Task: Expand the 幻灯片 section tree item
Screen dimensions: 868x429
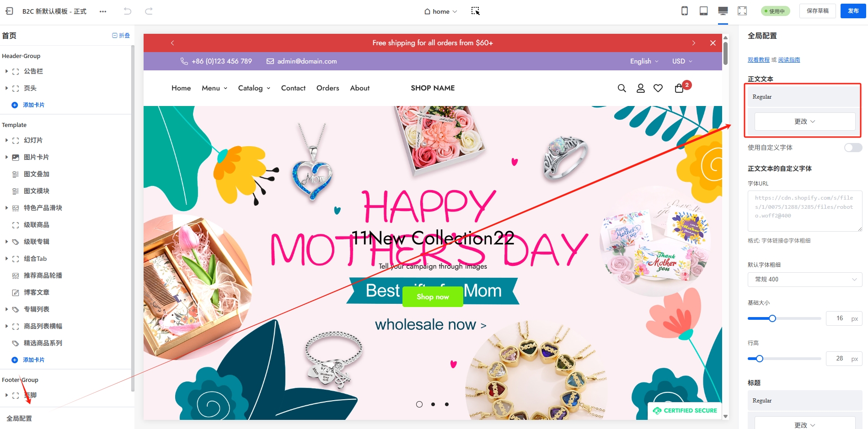Action: (x=6, y=140)
